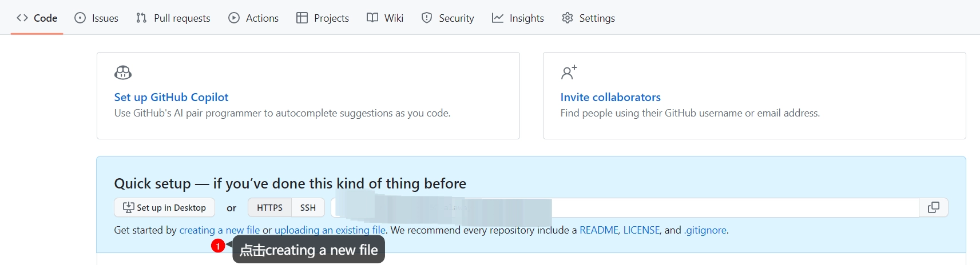Open the README recommendation link

pos(598,230)
